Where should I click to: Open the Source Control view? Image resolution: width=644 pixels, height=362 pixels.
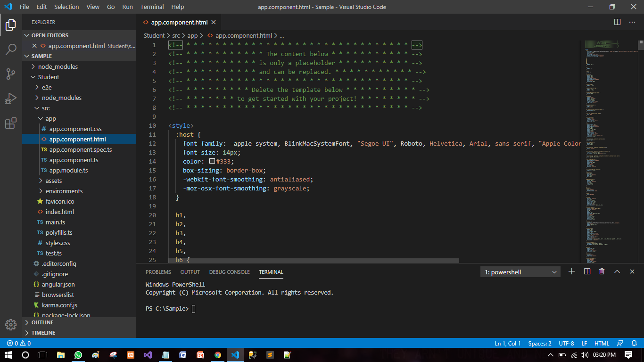(x=11, y=74)
